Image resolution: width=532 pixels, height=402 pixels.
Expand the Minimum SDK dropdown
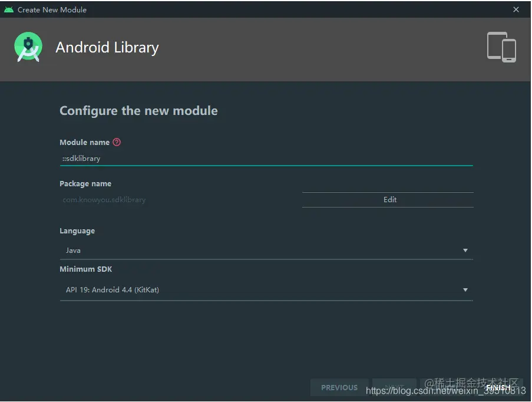(266, 290)
